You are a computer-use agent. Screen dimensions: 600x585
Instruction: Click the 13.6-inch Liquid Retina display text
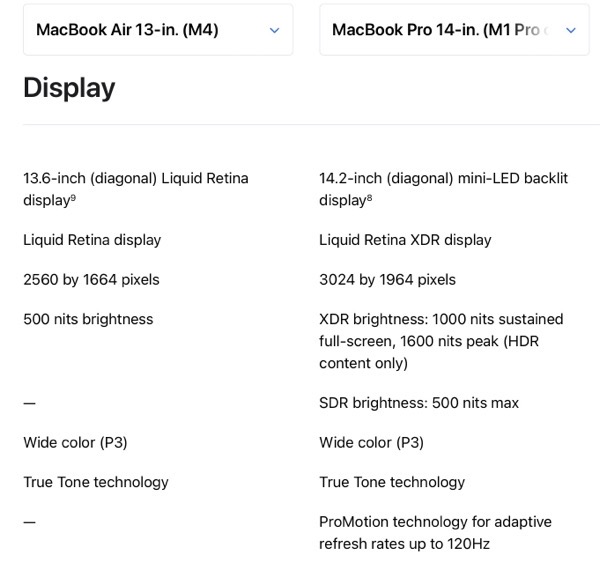pyautogui.click(x=135, y=179)
